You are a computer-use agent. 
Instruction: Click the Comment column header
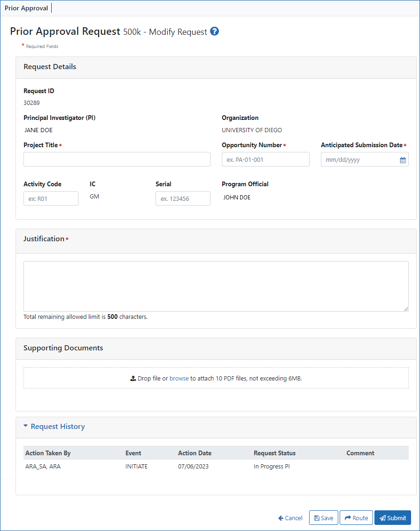[360, 453]
